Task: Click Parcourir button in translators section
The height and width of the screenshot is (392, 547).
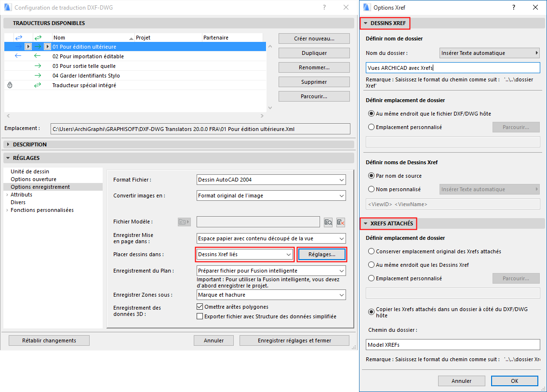Action: pos(314,96)
